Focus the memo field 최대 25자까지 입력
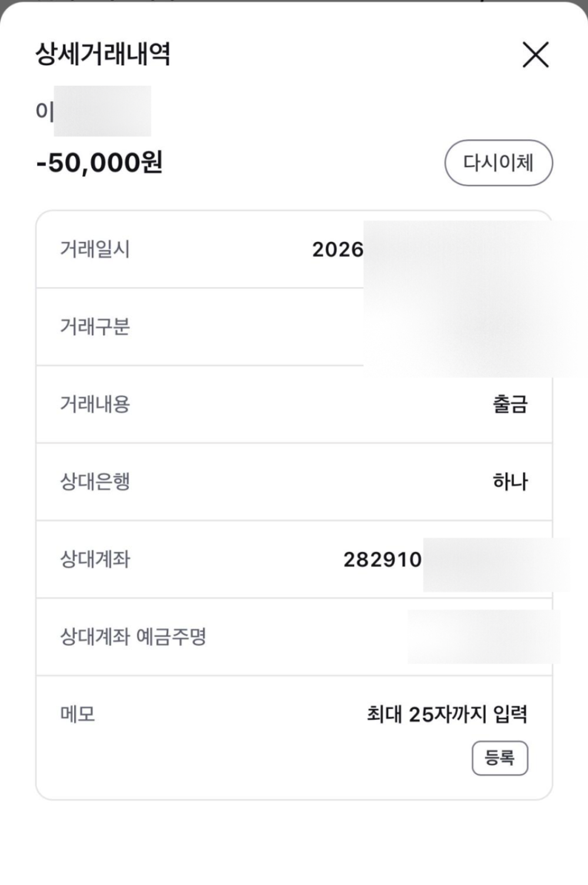This screenshot has width=588, height=885. point(446,714)
